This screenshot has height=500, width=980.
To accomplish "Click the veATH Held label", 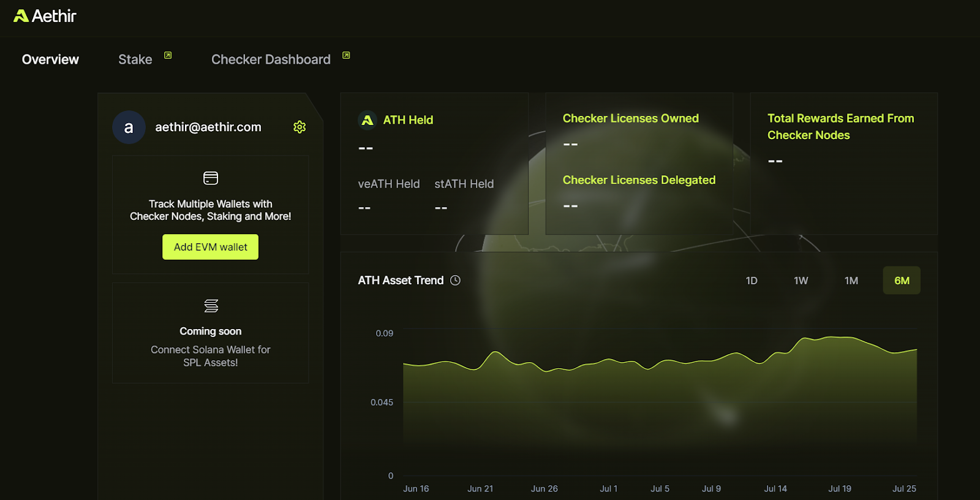I will click(x=389, y=184).
